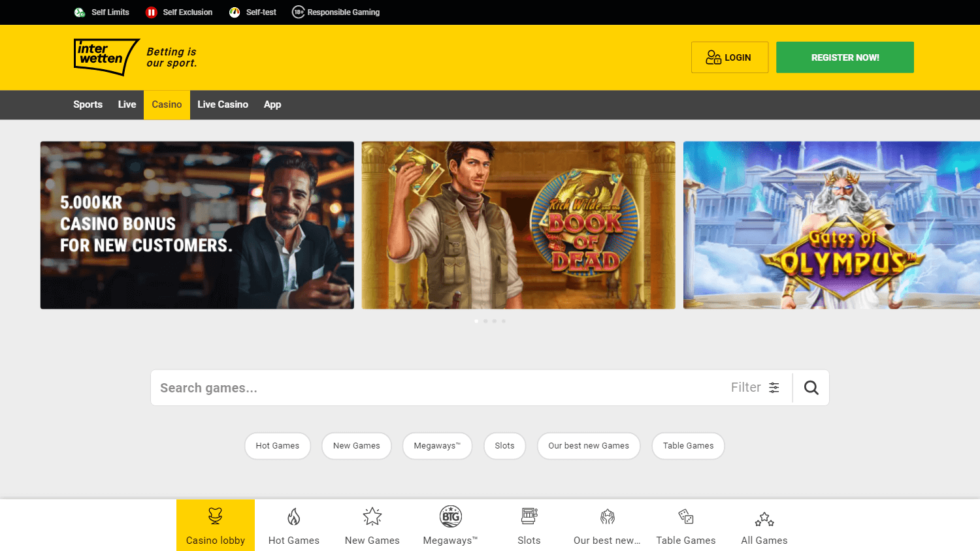Click the user lock icon in Login button

(713, 57)
